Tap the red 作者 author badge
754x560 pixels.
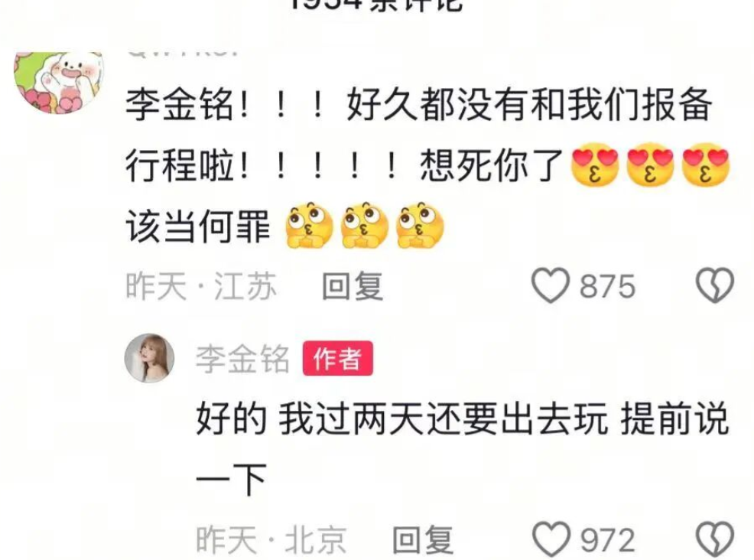pos(337,359)
